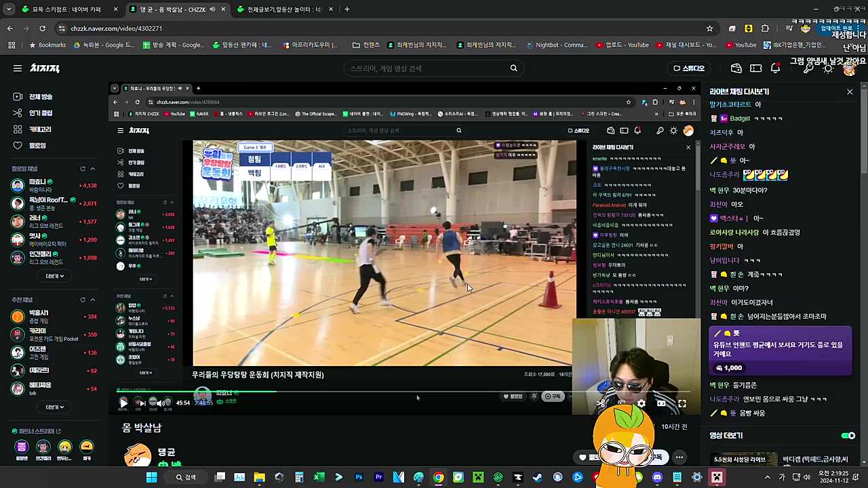
Task: Expand 더보기 under 추천 채널
Action: click(x=54, y=407)
